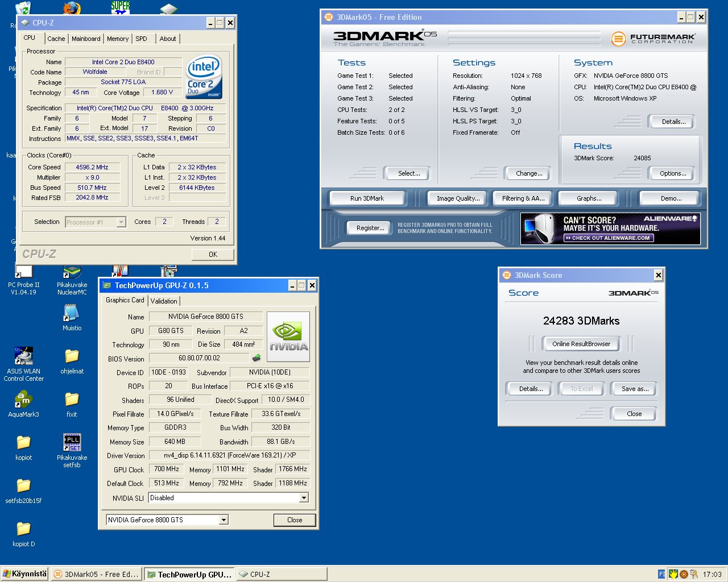Click Change under Settings in 3DMark05
728x582 pixels.
529,173
